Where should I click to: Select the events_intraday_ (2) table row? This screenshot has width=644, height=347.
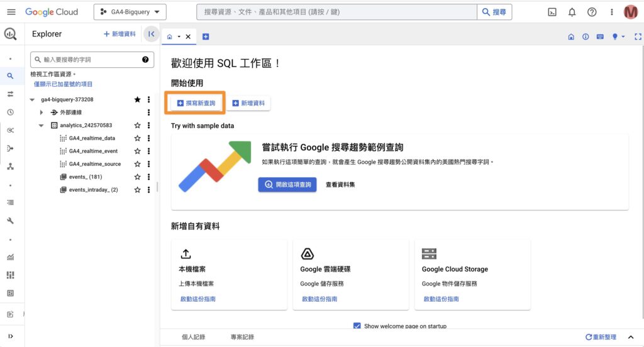click(x=93, y=190)
